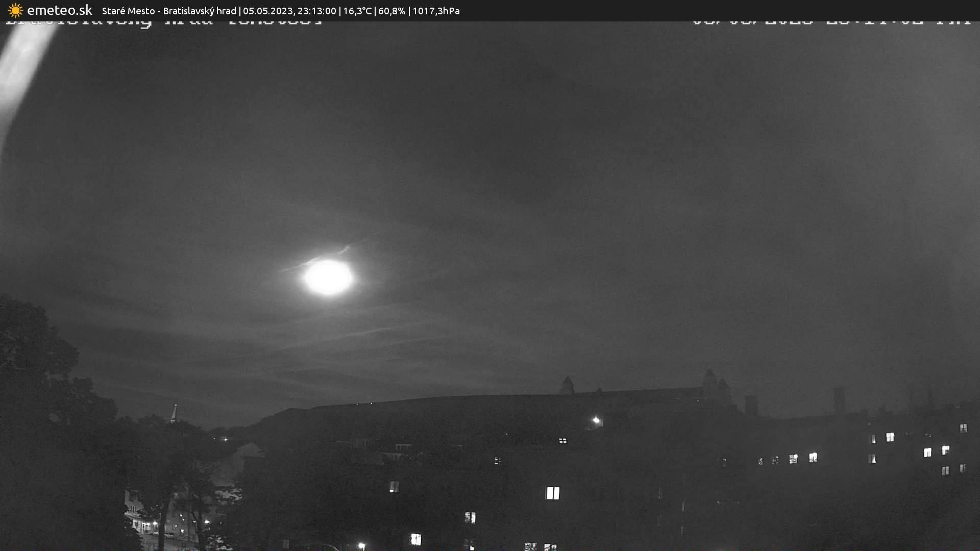Image resolution: width=980 pixels, height=551 pixels.
Task: Click the emeteo.sk sun logo icon
Action: 15,10
